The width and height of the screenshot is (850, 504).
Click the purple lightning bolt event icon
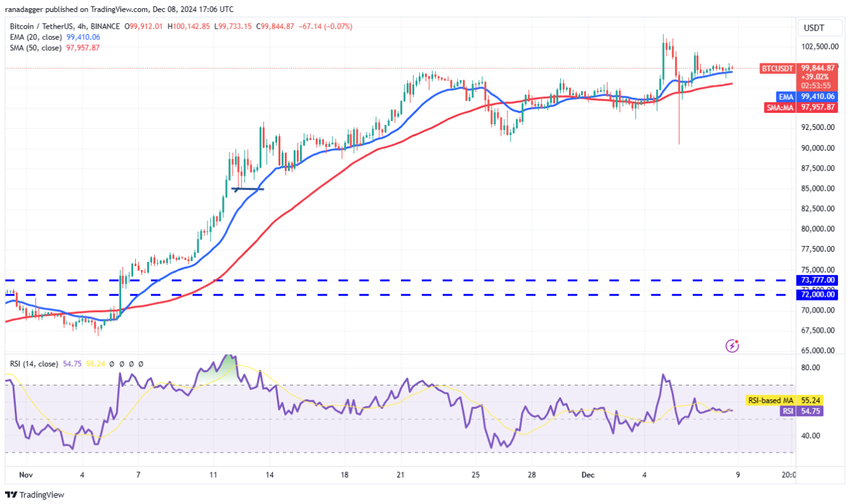pos(732,346)
